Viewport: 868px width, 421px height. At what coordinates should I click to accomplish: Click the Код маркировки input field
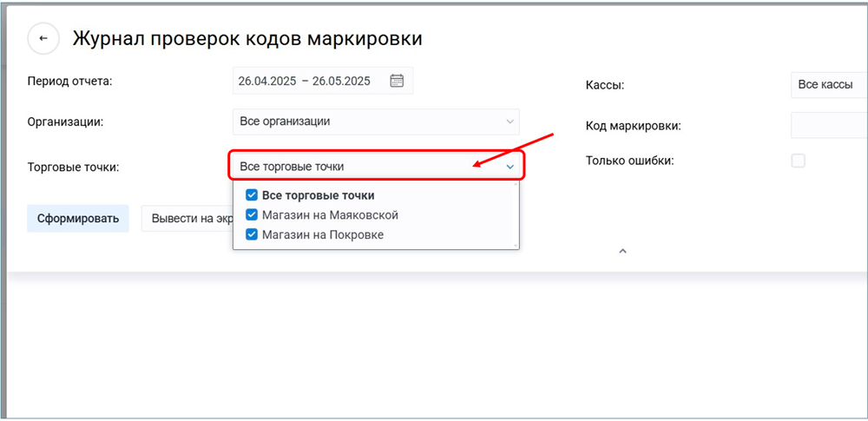pos(828,126)
